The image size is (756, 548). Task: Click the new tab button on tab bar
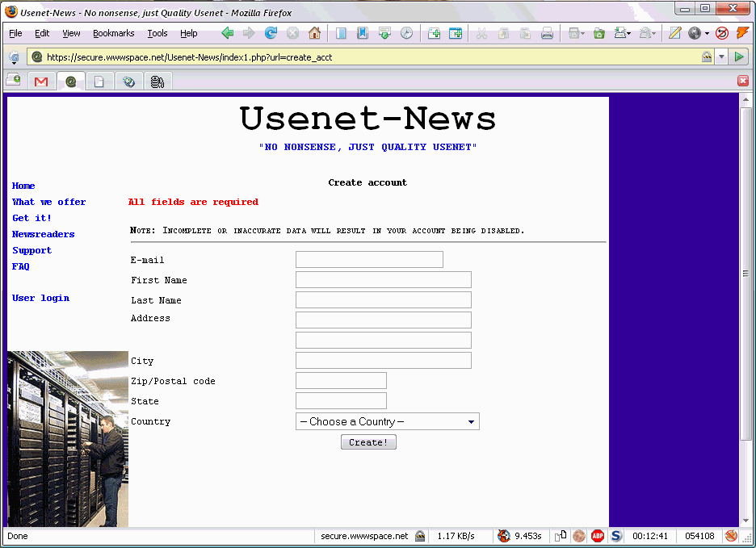(14, 80)
